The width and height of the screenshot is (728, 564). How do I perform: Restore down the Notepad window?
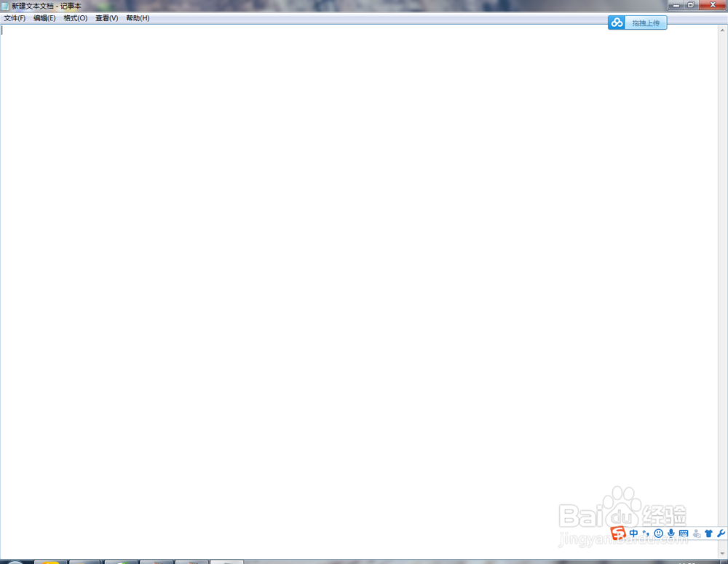[690, 5]
